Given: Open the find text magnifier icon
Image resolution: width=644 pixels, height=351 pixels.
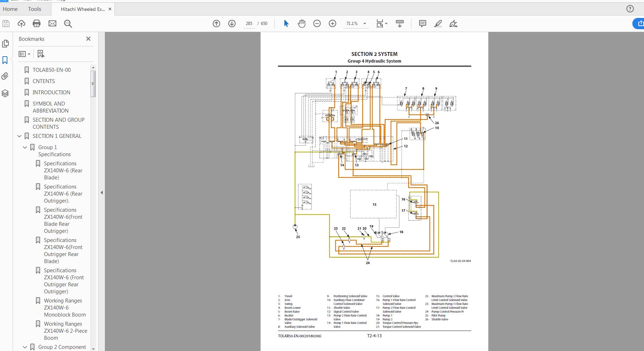Looking at the screenshot, I should point(68,24).
